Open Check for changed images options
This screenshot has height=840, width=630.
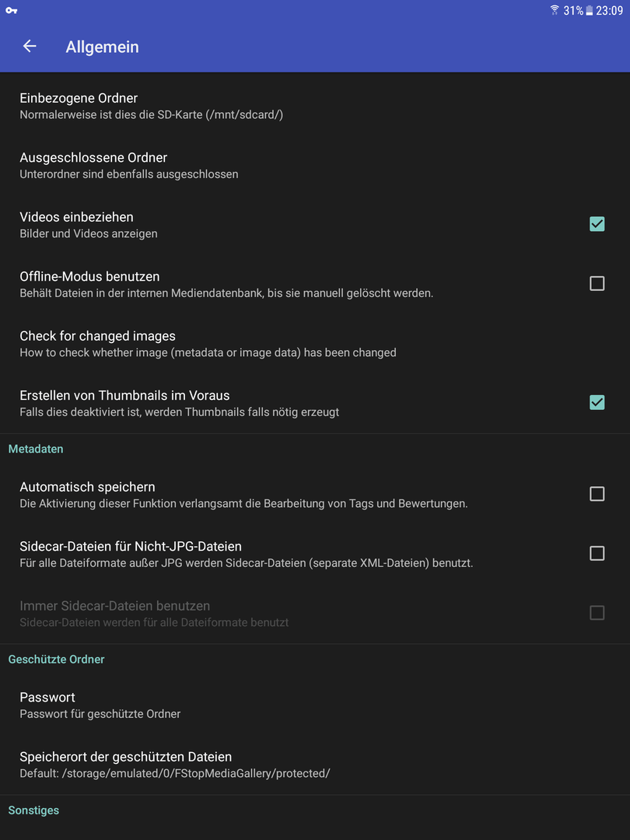coord(315,344)
